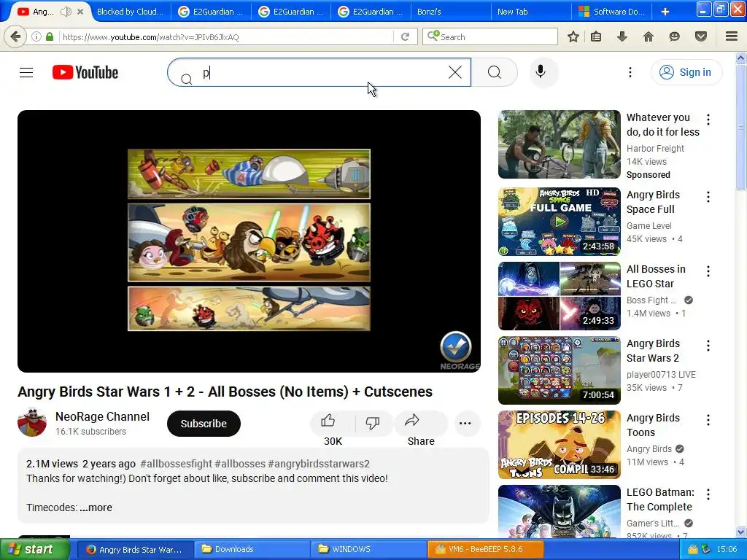Open #allbossesfight hashtag

[176, 464]
